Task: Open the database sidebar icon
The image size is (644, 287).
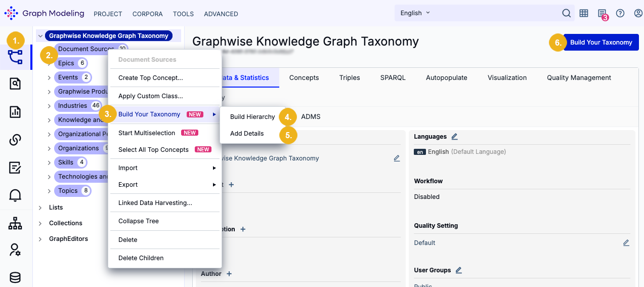Action: point(16,277)
